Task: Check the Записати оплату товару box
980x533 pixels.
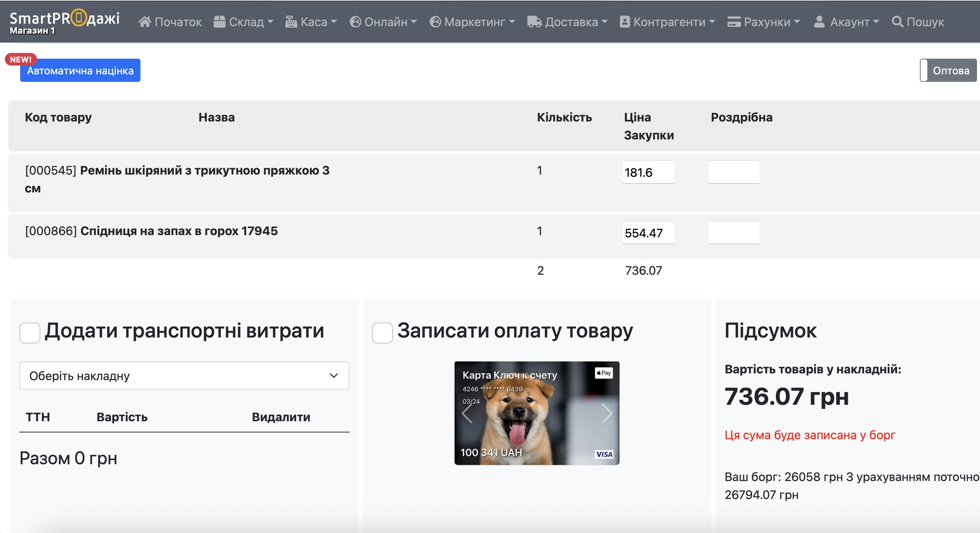Action: (382, 333)
